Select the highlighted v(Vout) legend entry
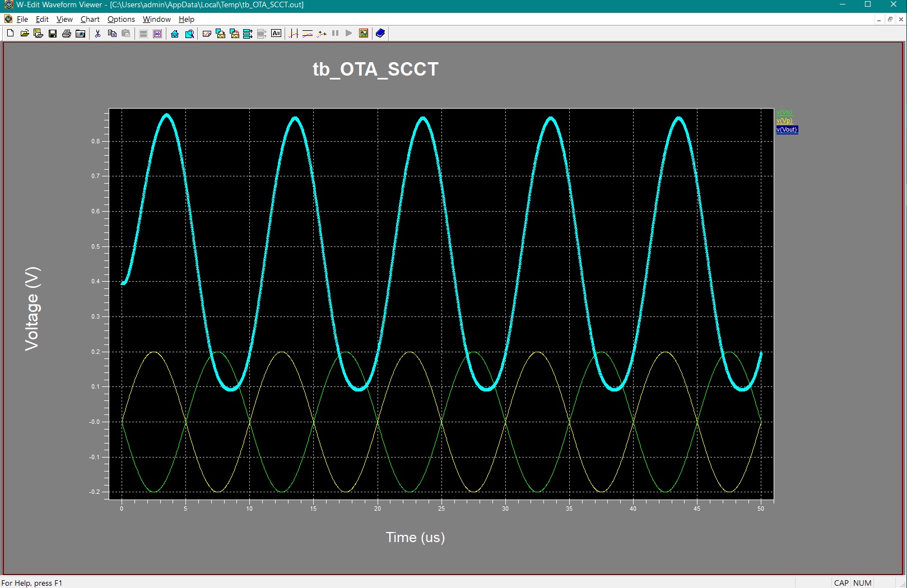This screenshot has height=588, width=907. (787, 129)
